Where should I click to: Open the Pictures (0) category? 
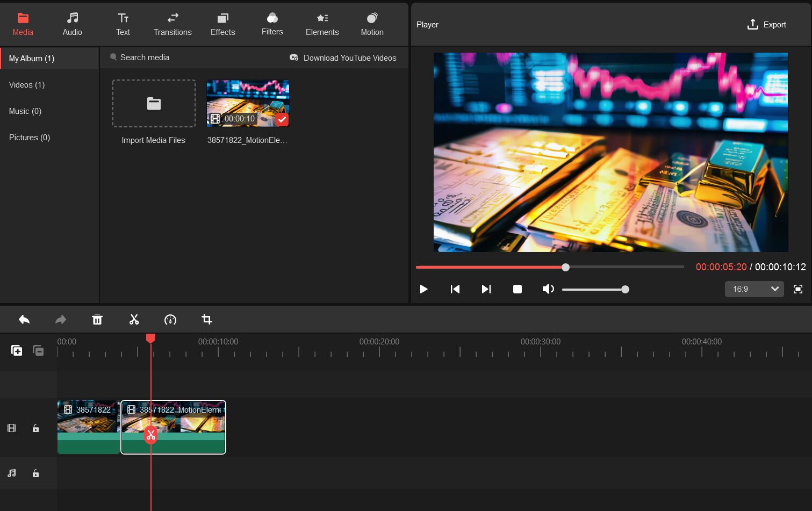pos(30,138)
